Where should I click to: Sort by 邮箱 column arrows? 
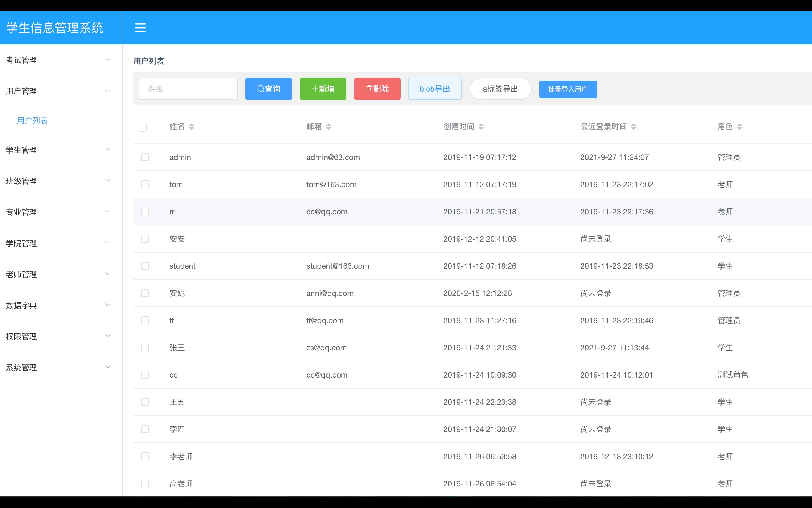[x=329, y=127]
